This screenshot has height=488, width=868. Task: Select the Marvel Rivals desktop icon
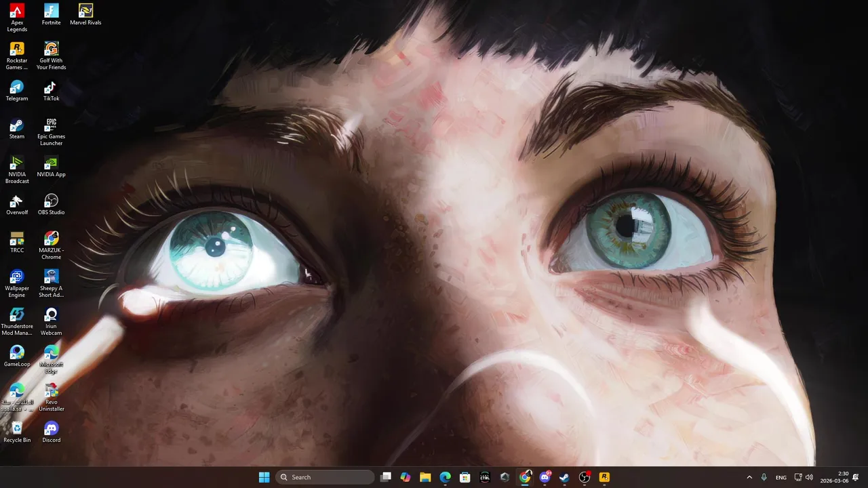pyautogui.click(x=85, y=14)
